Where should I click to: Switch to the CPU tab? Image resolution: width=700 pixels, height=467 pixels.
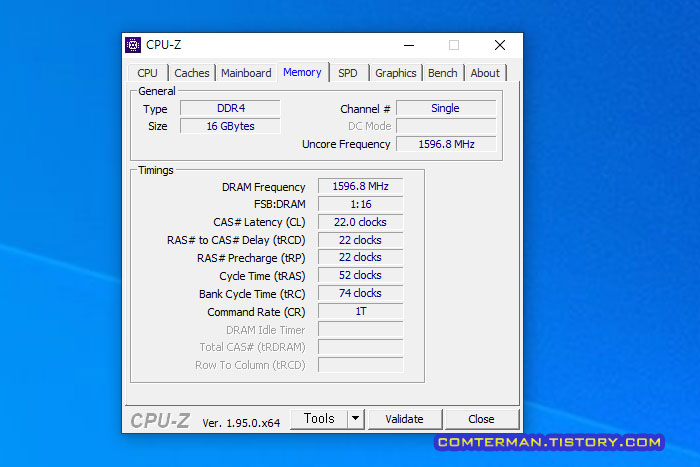[x=147, y=73]
